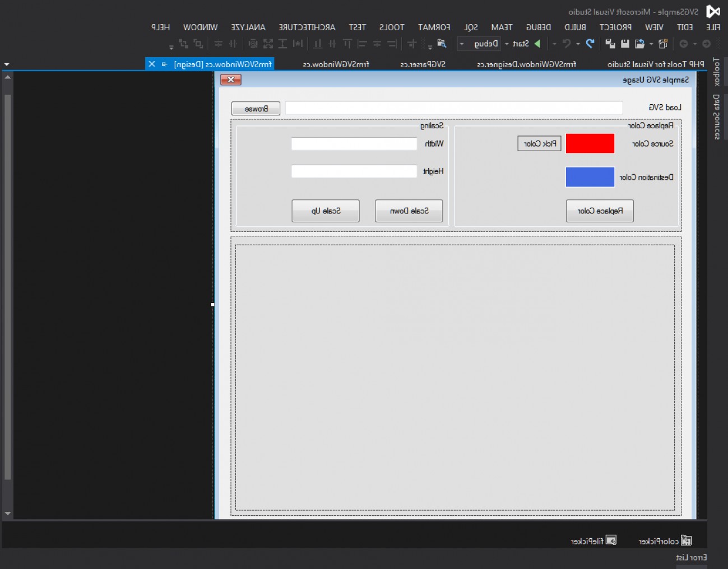
Task: Click the Navigate Backward arrow icon
Action: point(705,44)
